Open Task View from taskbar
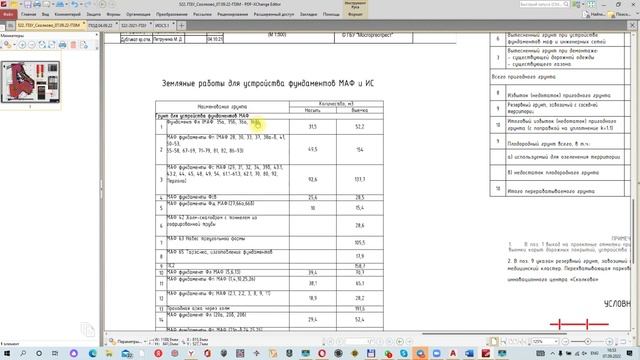 coord(55,353)
